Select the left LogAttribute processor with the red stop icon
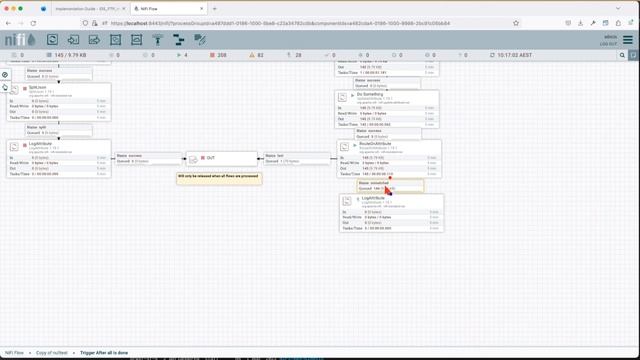Image resolution: width=640 pixels, height=360 pixels. point(59,159)
